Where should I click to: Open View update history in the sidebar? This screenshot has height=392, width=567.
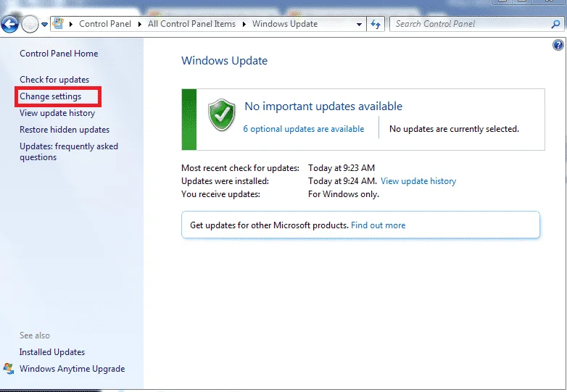pos(57,113)
